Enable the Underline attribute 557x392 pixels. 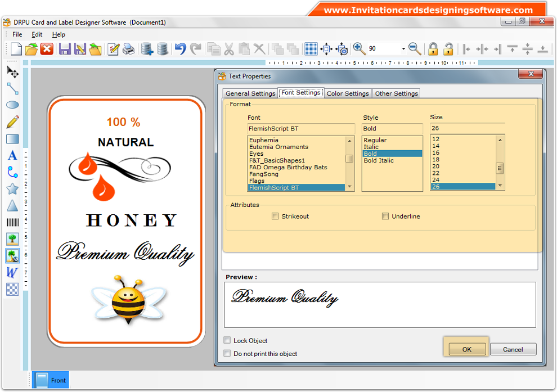point(385,216)
